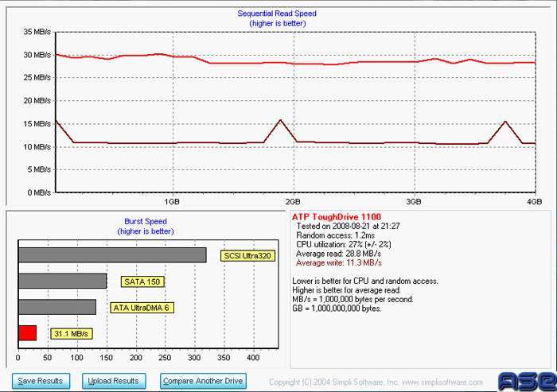
Task: Click the 150 burst axis tick label
Action: (107, 358)
